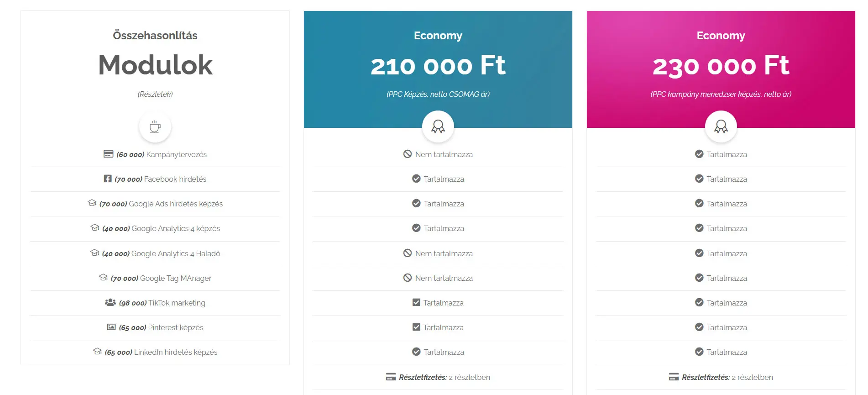
Task: Click the 210 000 Ft price heading
Action: click(438, 65)
